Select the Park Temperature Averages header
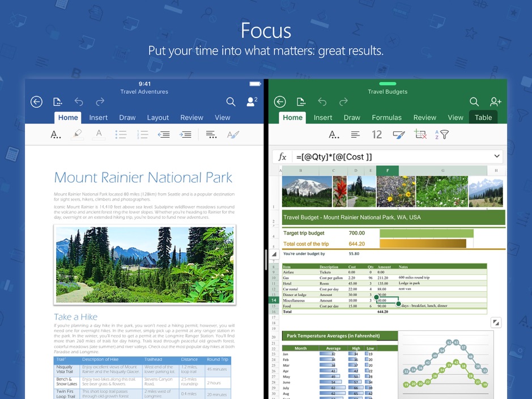Viewport: 532px width, 399px height. [x=339, y=336]
